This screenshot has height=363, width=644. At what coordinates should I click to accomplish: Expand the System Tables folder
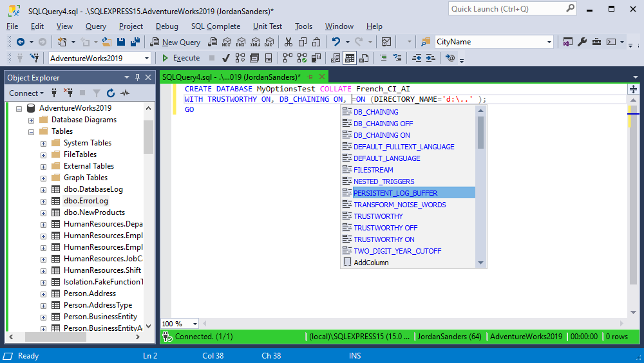pos(43,144)
